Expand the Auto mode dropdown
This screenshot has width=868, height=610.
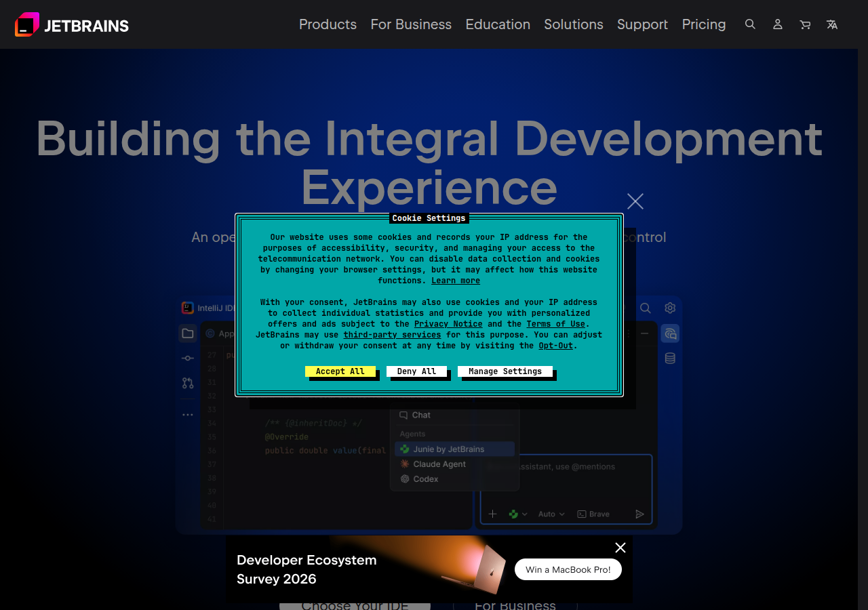pos(551,514)
